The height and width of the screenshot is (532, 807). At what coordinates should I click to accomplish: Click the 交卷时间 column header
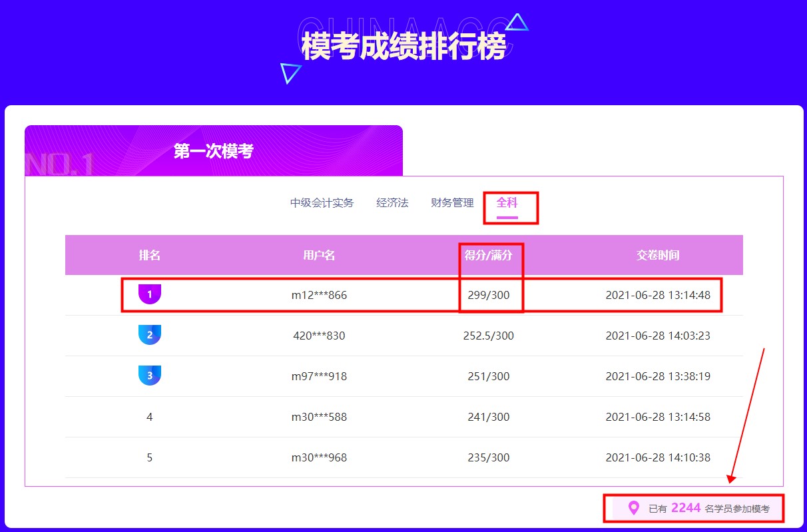pos(657,255)
